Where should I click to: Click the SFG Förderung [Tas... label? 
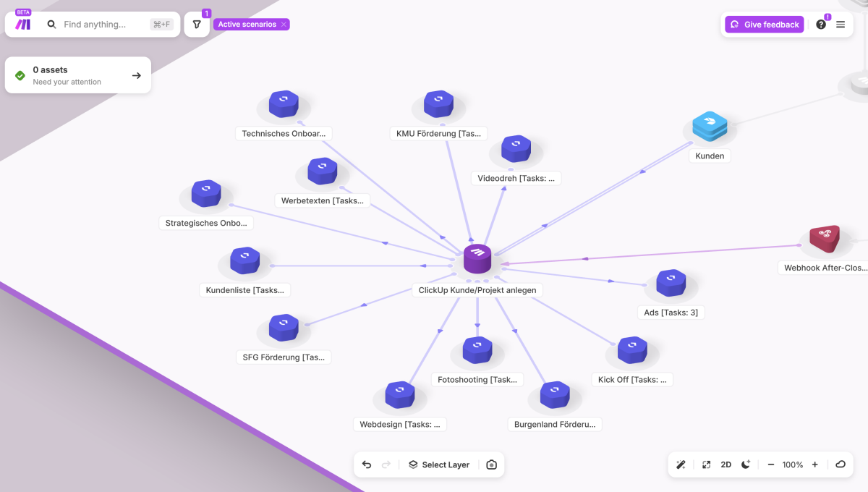point(284,357)
